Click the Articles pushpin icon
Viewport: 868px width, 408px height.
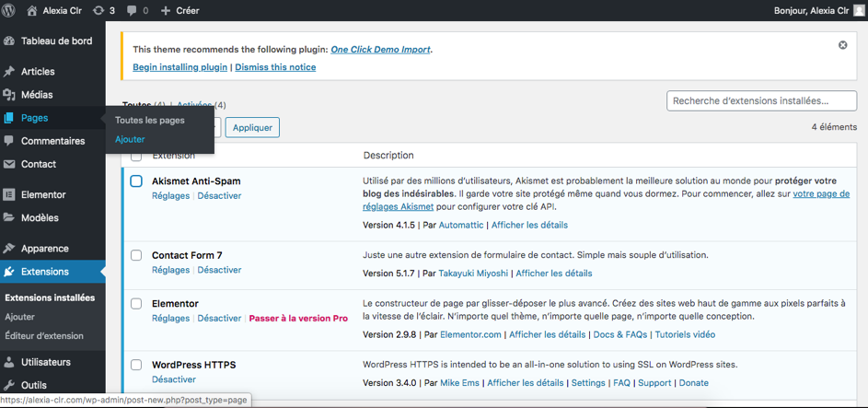(x=9, y=72)
